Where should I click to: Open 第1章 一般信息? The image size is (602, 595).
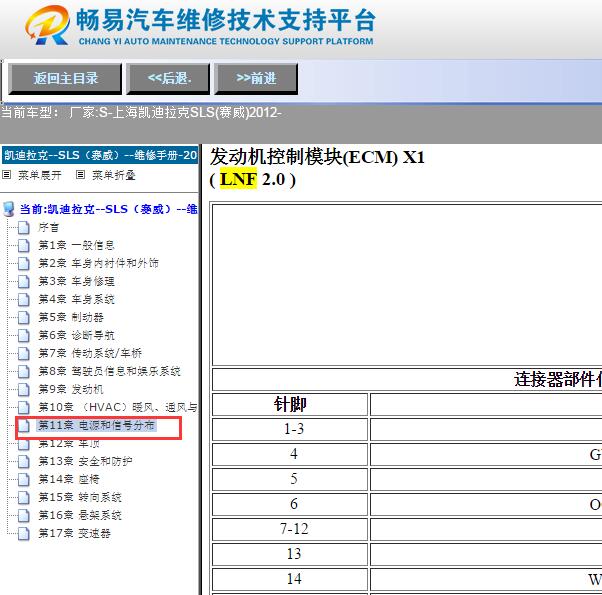(x=76, y=245)
